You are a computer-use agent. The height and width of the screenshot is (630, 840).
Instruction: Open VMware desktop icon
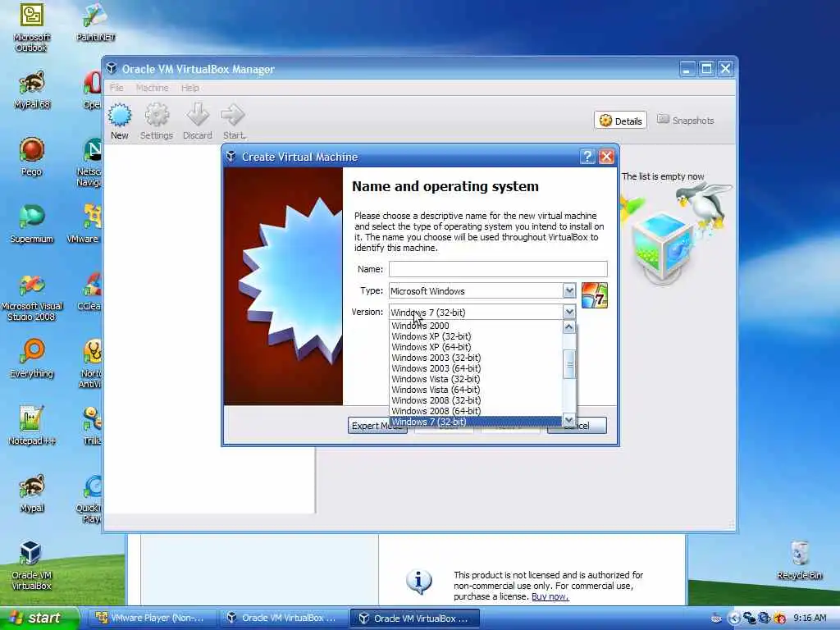click(x=85, y=224)
